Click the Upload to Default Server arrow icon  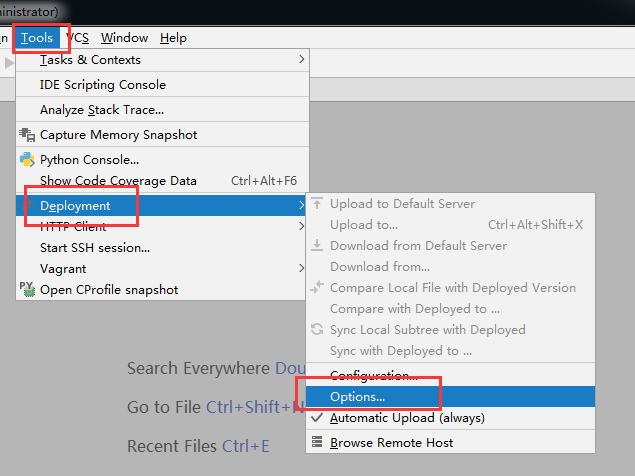[317, 203]
